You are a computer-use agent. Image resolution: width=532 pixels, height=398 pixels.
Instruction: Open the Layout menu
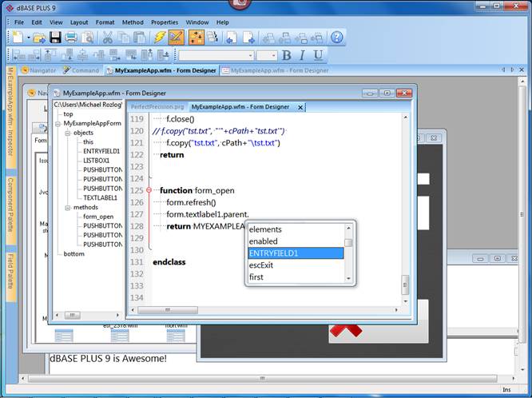coord(79,22)
